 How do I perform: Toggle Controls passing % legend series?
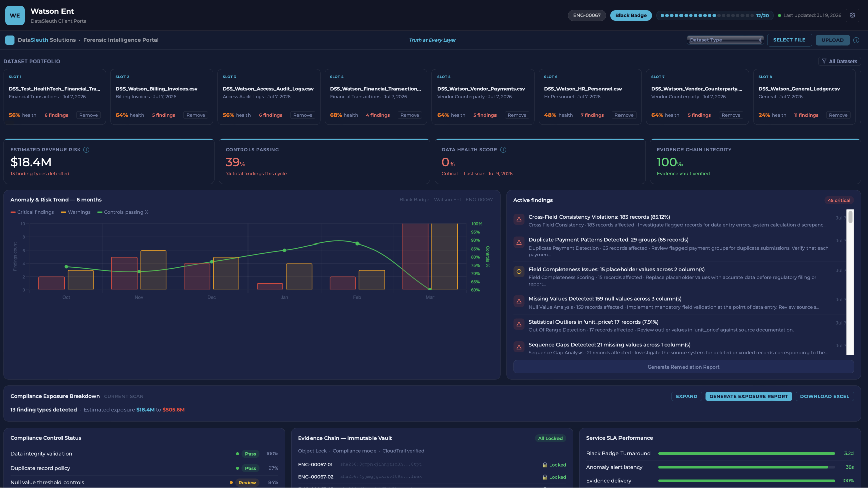coord(123,212)
